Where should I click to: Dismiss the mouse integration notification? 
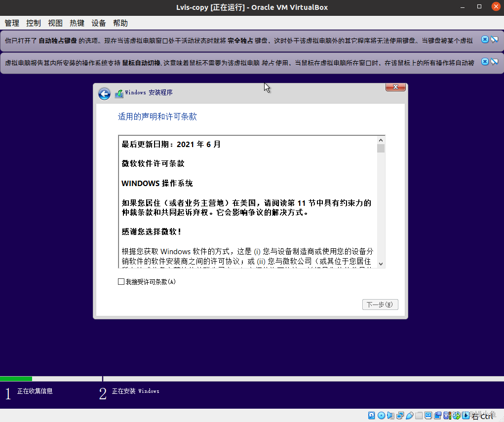click(x=485, y=62)
